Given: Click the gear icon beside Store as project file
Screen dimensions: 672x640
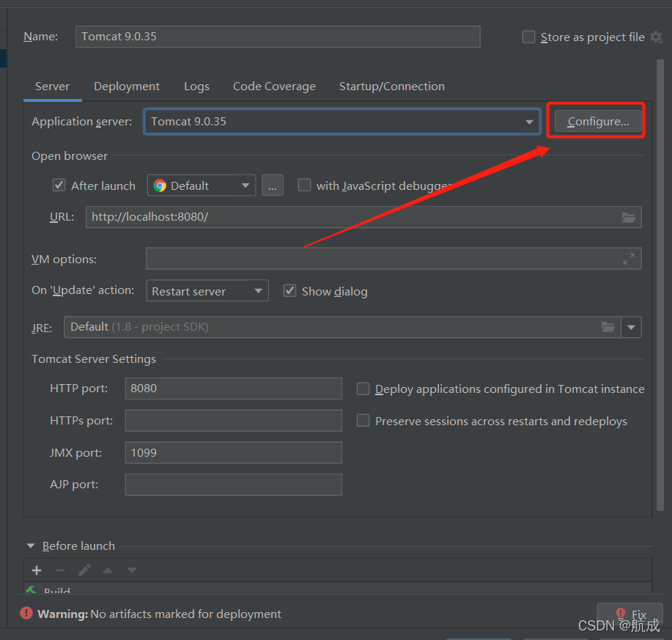Looking at the screenshot, I should [x=656, y=37].
